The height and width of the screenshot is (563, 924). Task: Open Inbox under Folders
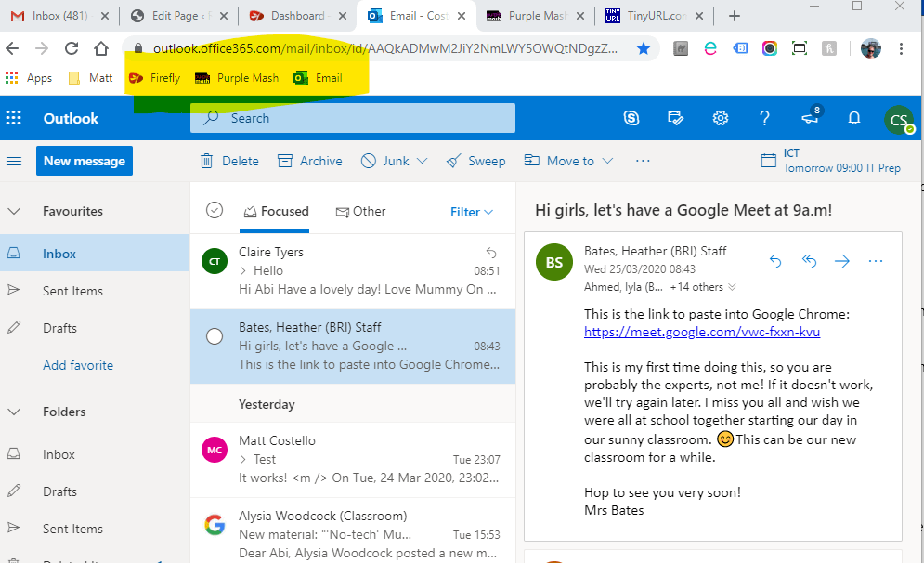(95, 454)
